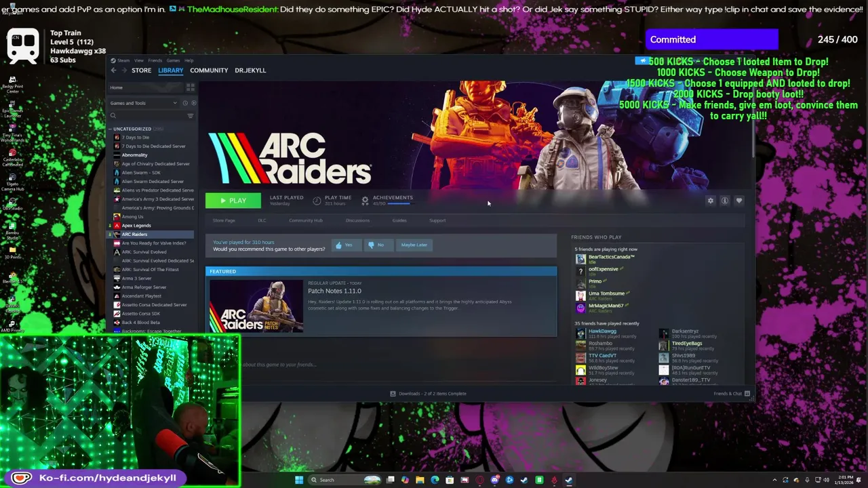The image size is (868, 488).
Task: Open the Community Hub link
Action: click(306, 220)
